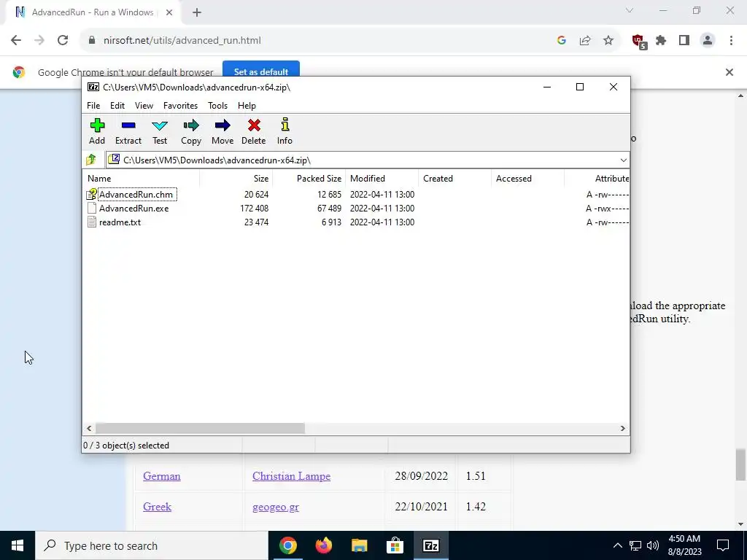Click the packed size value 6 913

[x=331, y=222]
